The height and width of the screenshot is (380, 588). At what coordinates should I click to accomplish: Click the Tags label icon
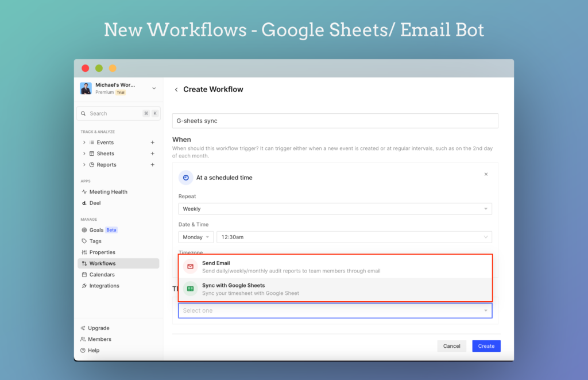[x=84, y=241]
